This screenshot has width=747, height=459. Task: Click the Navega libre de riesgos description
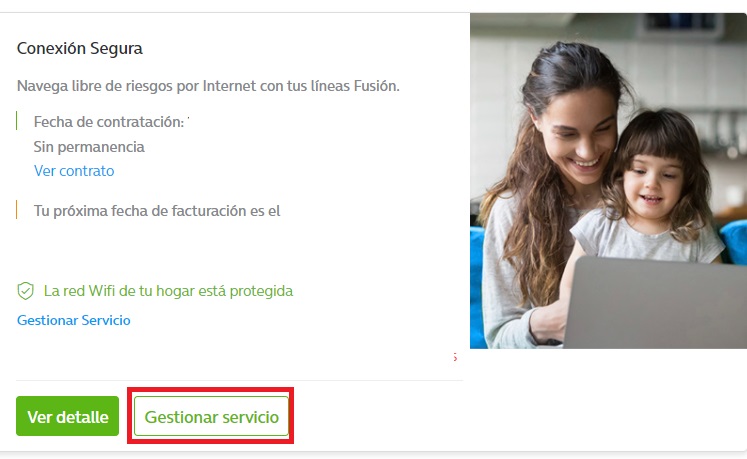click(208, 86)
